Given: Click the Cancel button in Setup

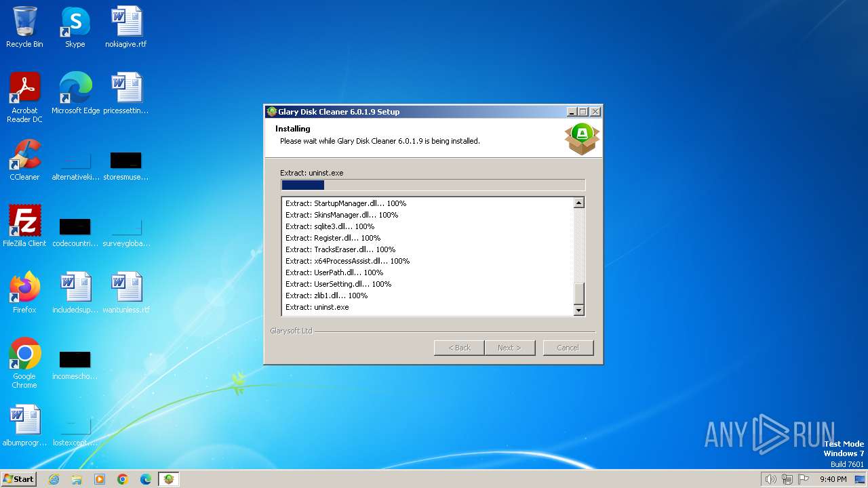Looking at the screenshot, I should [x=568, y=348].
